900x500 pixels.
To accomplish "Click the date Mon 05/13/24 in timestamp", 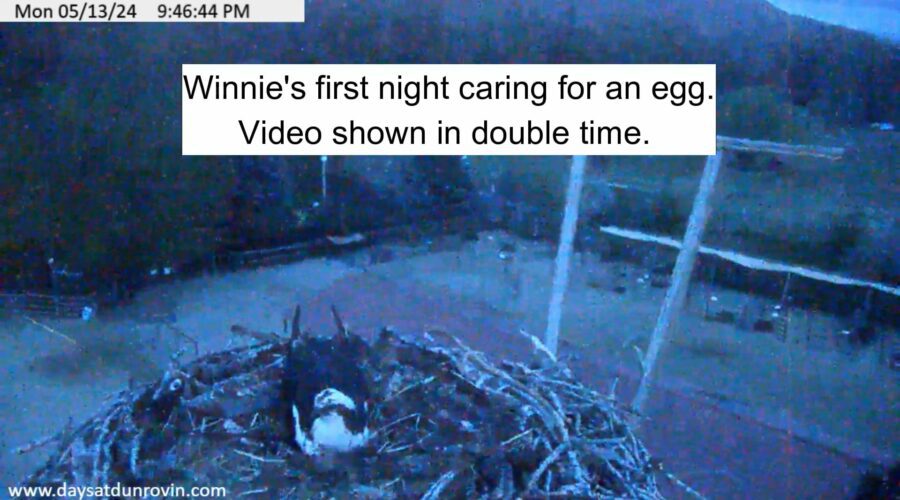I will tap(75, 11).
